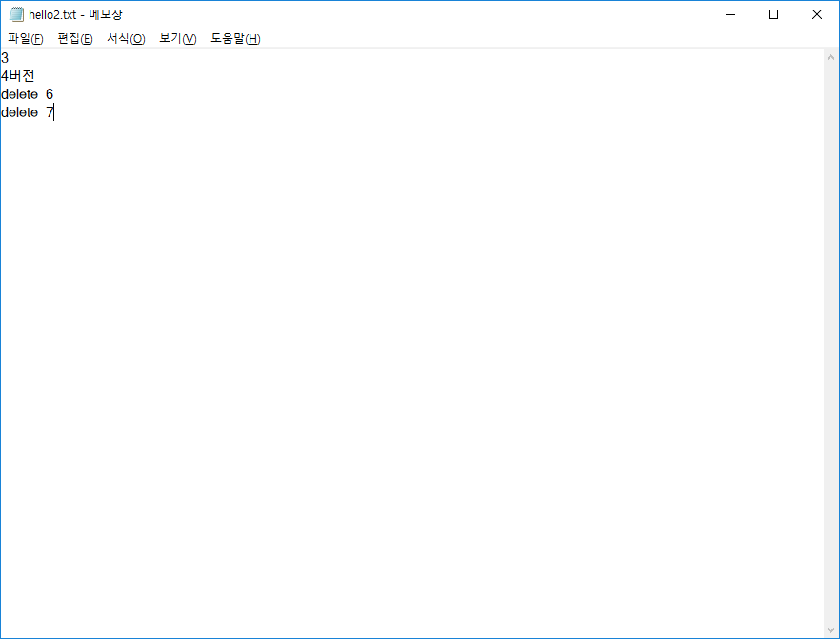This screenshot has height=639, width=840.
Task: Click the line 'delete 7'
Action: (27, 112)
